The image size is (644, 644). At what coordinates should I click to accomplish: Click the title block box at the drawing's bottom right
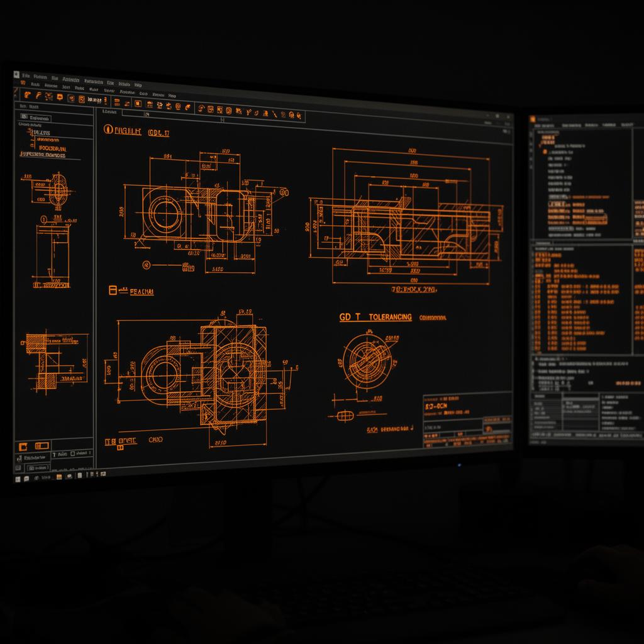[x=467, y=419]
